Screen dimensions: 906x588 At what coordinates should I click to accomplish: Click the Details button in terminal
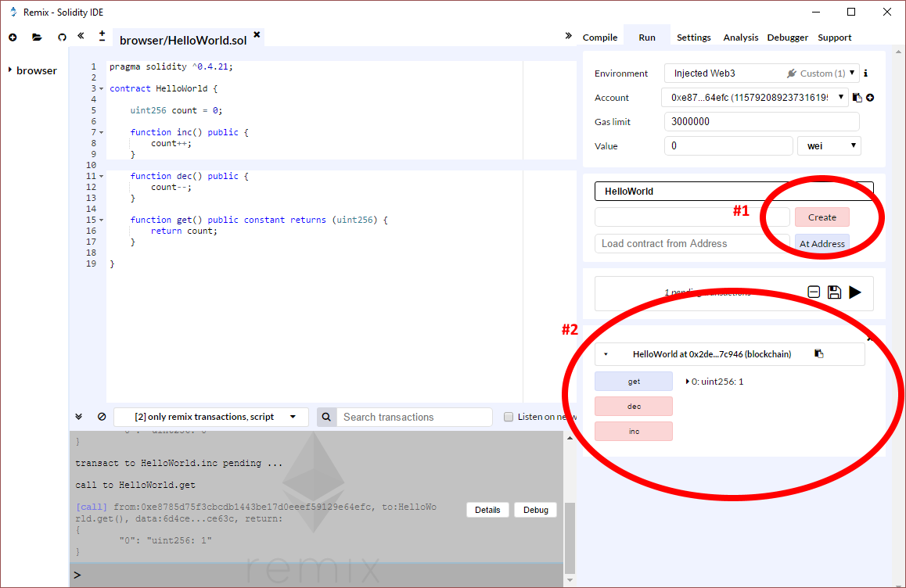pyautogui.click(x=487, y=510)
